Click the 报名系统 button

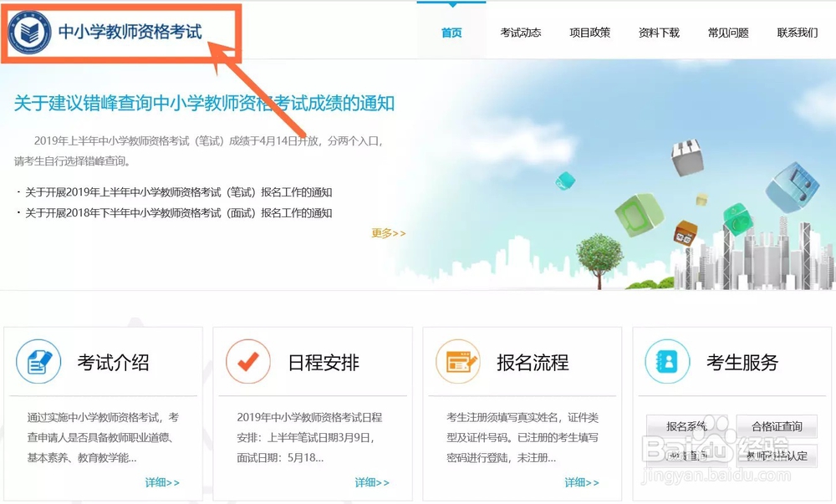click(x=690, y=427)
